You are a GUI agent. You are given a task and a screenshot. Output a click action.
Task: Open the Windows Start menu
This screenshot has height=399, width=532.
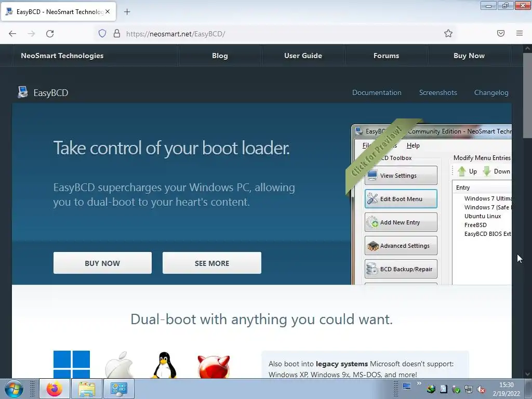tap(14, 389)
